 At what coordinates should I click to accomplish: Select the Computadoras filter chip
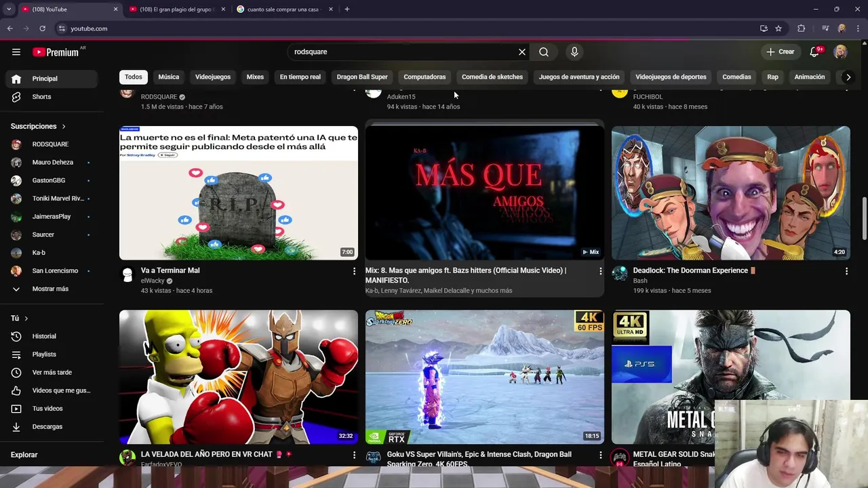coord(425,77)
